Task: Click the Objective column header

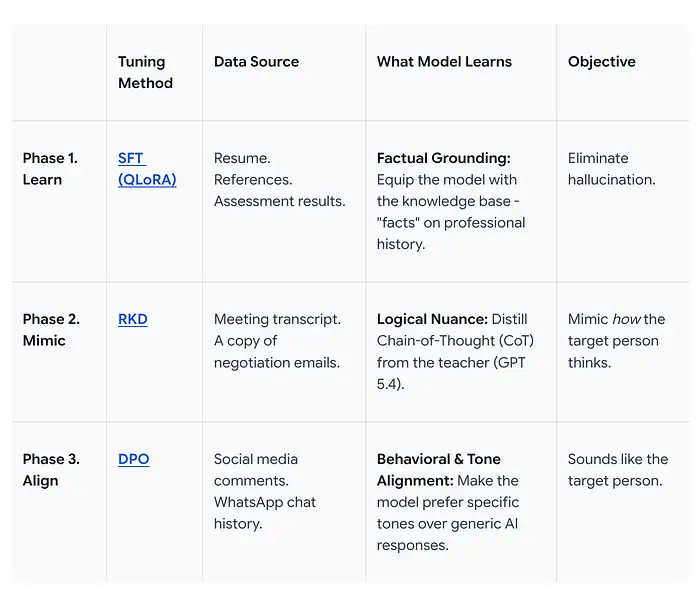Action: click(602, 62)
